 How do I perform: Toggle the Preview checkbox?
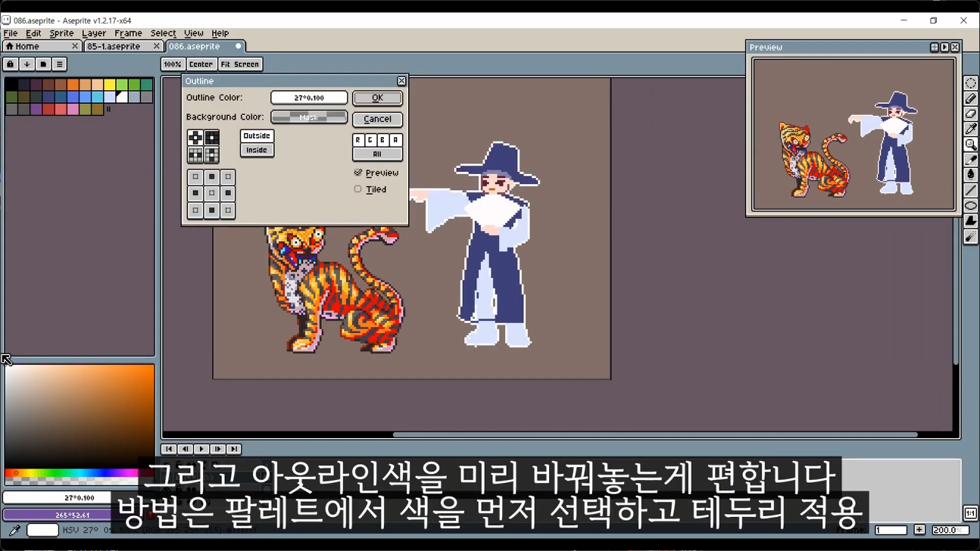point(376,173)
